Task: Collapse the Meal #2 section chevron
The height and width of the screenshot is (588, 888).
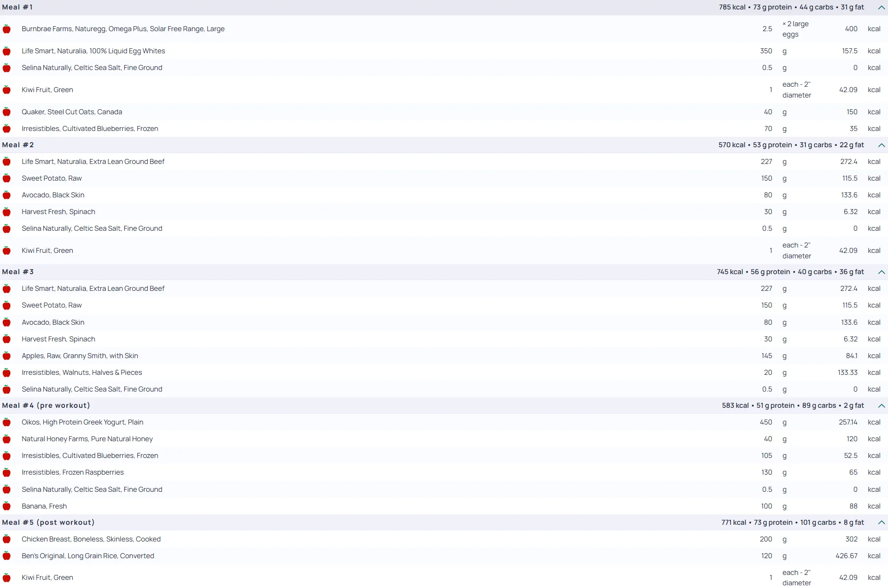Action: point(881,145)
